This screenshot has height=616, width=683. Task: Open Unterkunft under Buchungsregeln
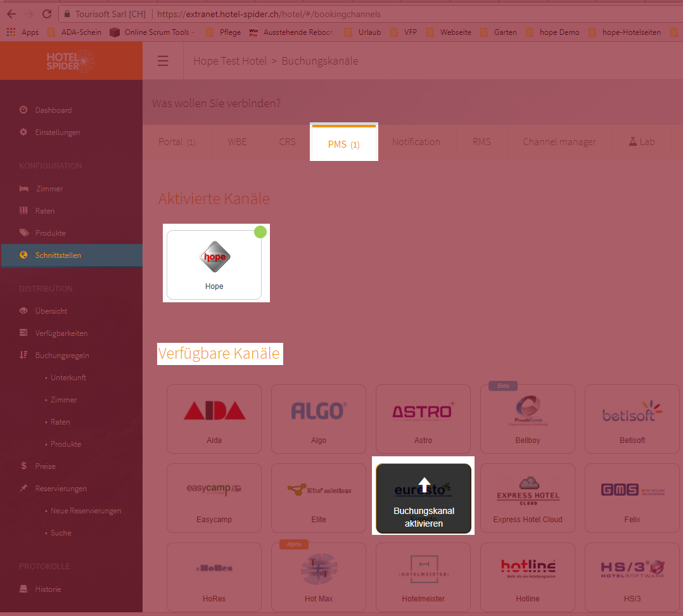(x=68, y=377)
